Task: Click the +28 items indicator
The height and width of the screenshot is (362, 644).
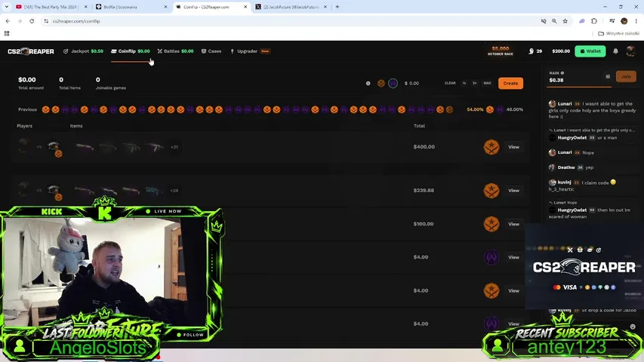Action: 174,191
